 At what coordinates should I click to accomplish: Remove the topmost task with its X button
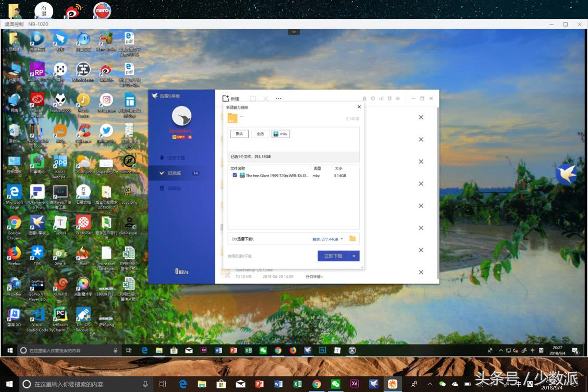point(421,117)
